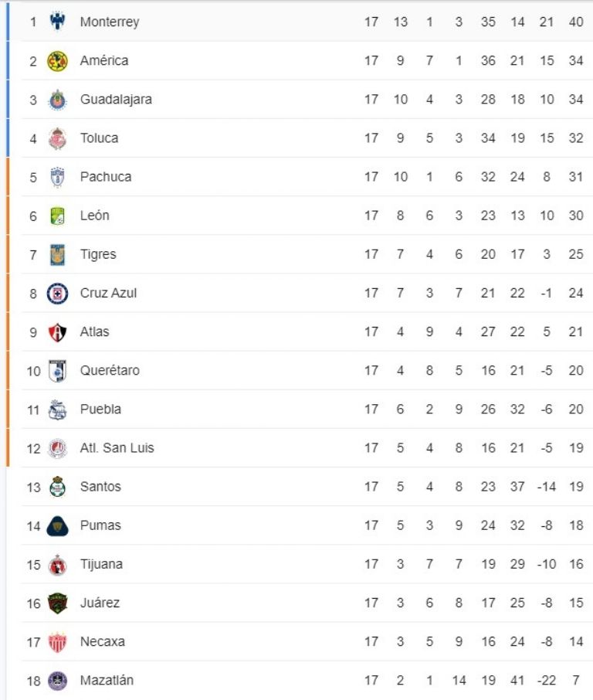Screen dimensions: 593x700
Task: Click the Cruz Azul club crest icon
Action: click(57, 294)
